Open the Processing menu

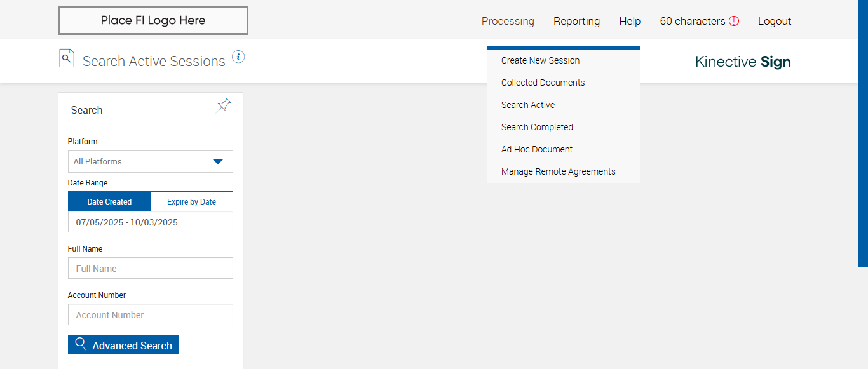508,21
